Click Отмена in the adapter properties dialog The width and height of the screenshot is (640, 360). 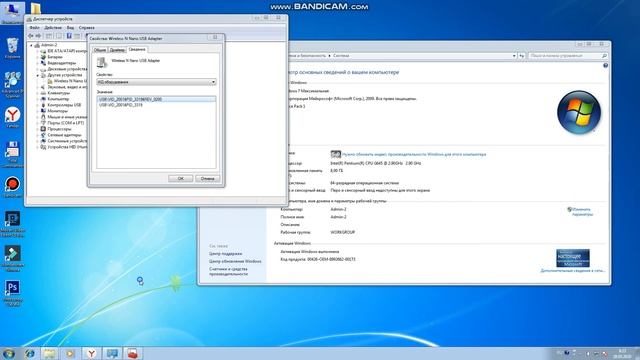pyautogui.click(x=207, y=178)
